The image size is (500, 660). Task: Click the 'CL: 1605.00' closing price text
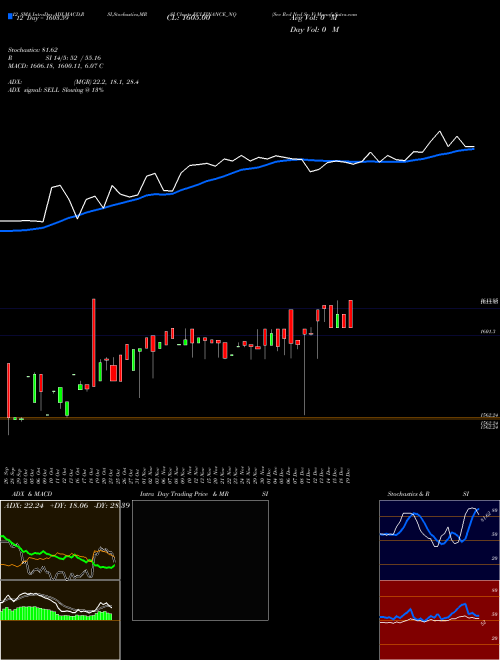click(x=191, y=19)
